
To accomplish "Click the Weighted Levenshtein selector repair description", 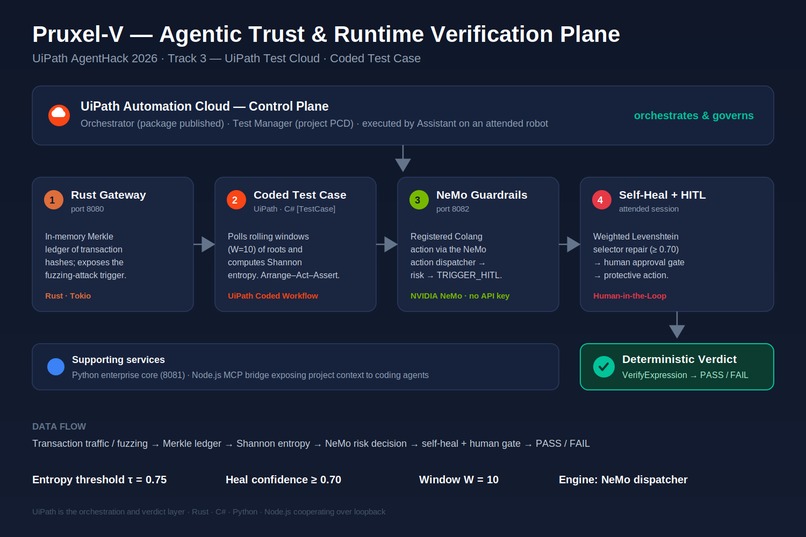I will 638,256.
